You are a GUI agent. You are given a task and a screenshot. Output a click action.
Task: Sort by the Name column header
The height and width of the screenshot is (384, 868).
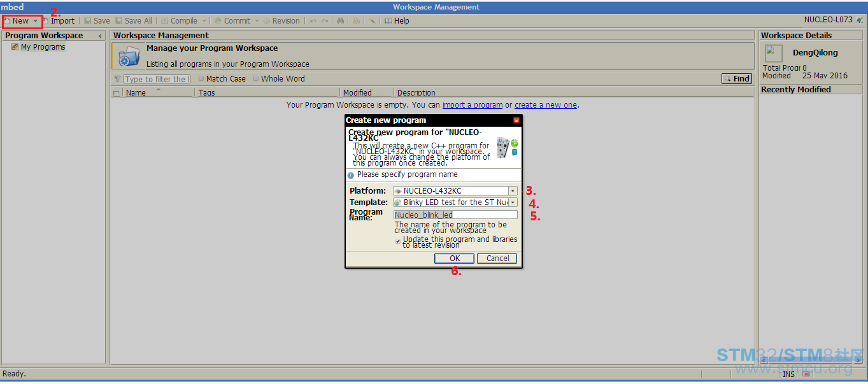157,92
